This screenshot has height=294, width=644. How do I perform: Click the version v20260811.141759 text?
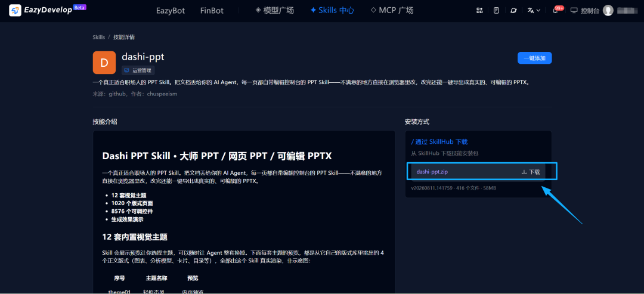click(x=432, y=188)
